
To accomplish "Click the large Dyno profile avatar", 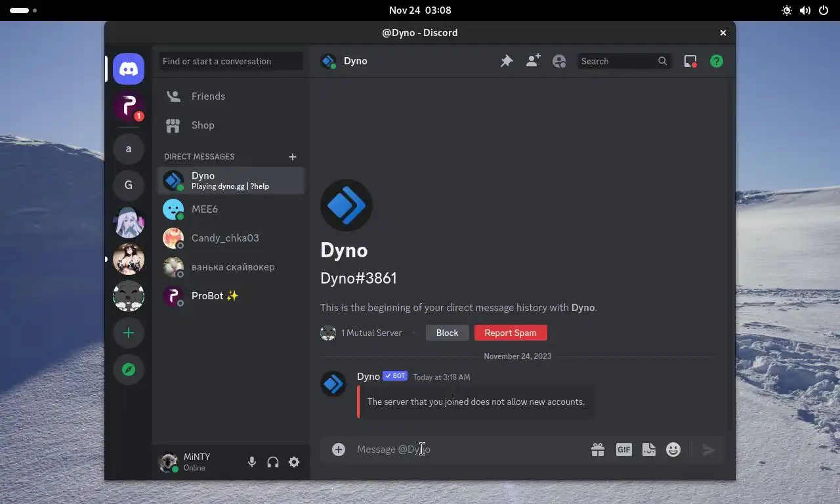I will click(x=346, y=205).
